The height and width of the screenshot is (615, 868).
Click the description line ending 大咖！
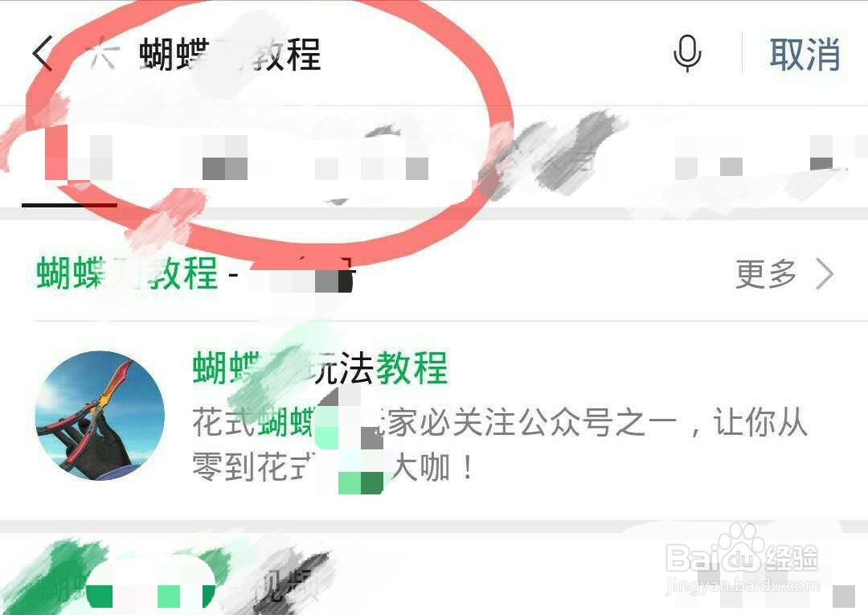[334, 467]
